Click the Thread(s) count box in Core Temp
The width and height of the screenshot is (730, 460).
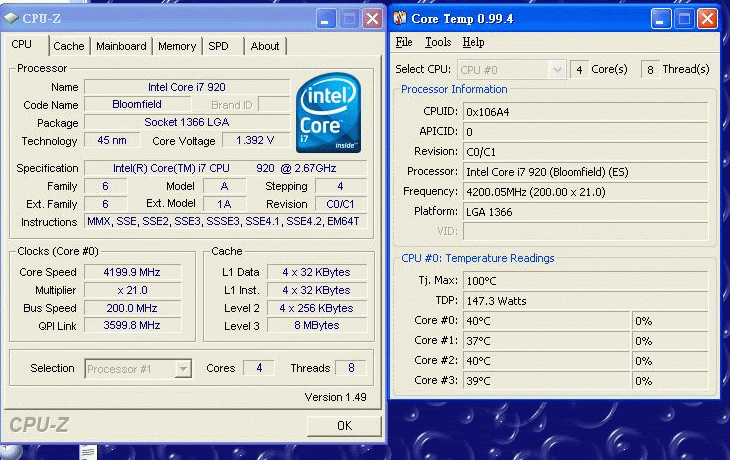tap(650, 70)
